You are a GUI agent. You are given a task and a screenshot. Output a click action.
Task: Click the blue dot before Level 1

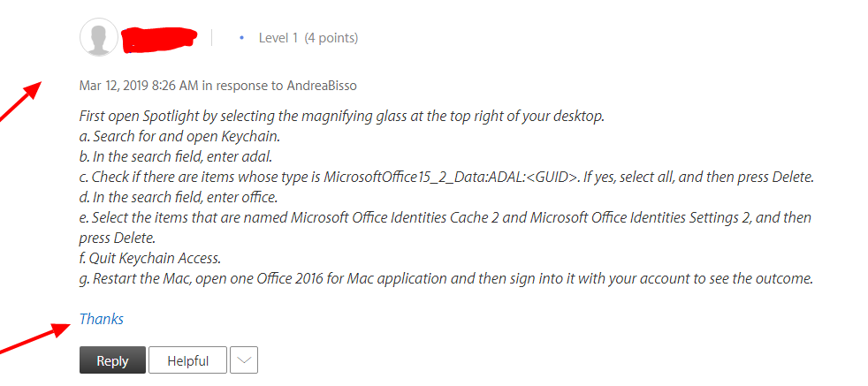241,38
